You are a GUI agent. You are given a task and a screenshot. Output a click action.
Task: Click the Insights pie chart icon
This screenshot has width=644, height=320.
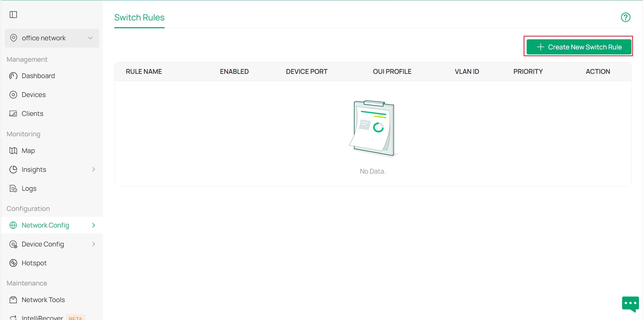(x=13, y=169)
